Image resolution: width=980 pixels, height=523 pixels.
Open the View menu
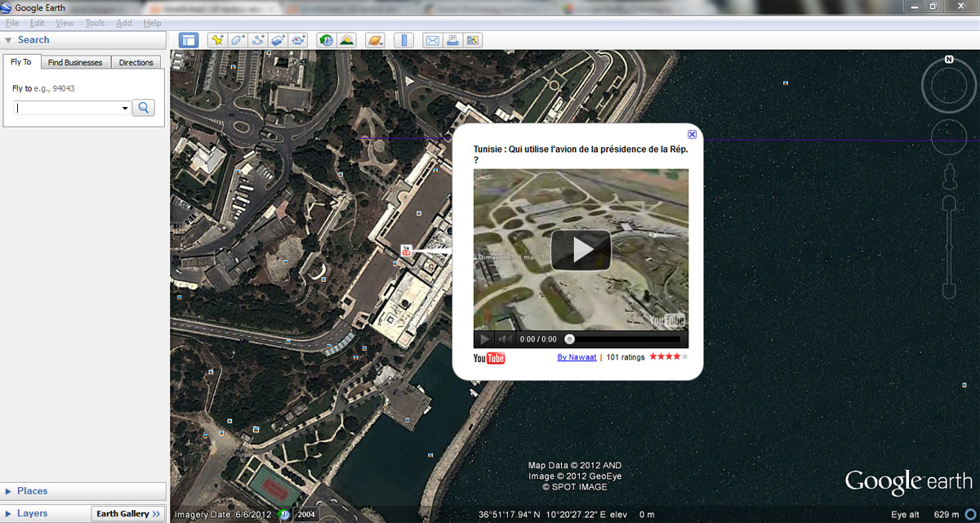(x=65, y=23)
